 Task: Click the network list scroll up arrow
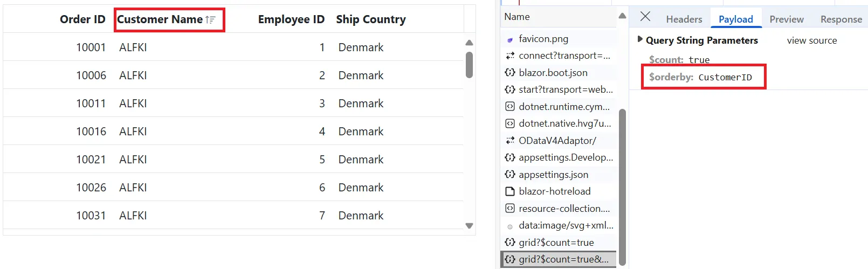(x=622, y=16)
